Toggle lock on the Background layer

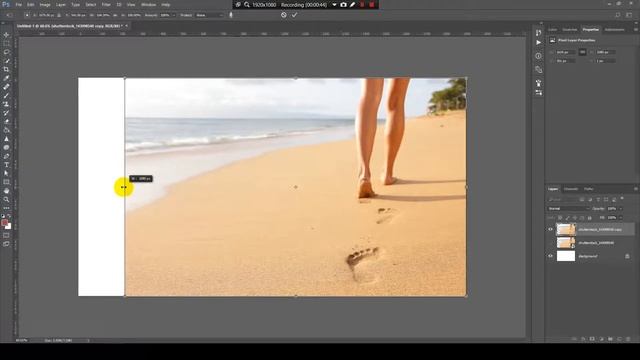627,256
